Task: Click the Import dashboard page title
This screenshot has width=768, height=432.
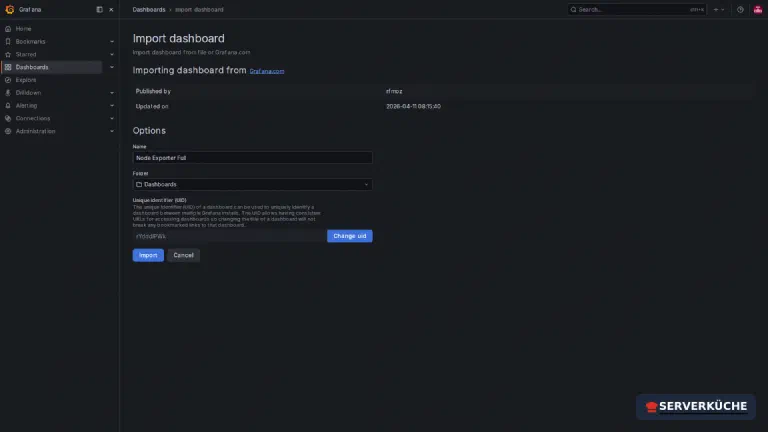Action: [178, 38]
